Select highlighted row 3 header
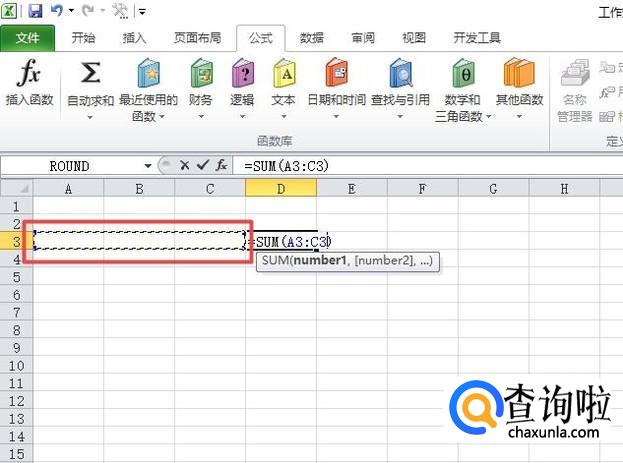The image size is (623, 463). 16,241
